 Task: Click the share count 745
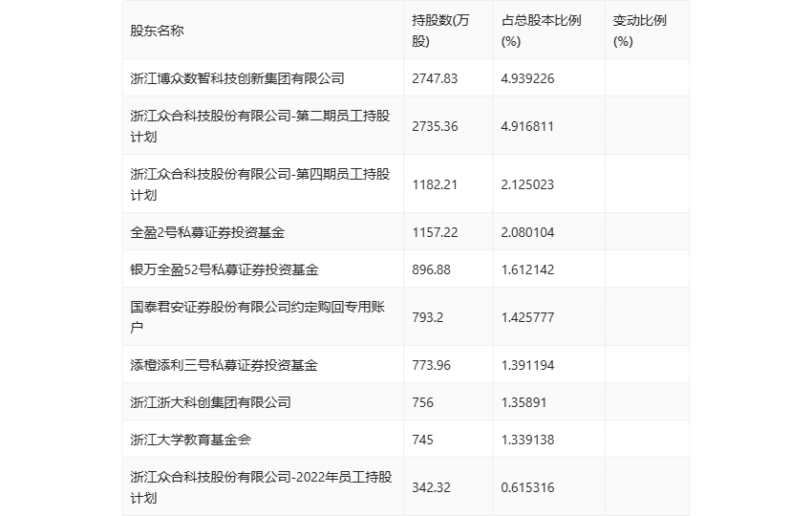pyautogui.click(x=422, y=440)
